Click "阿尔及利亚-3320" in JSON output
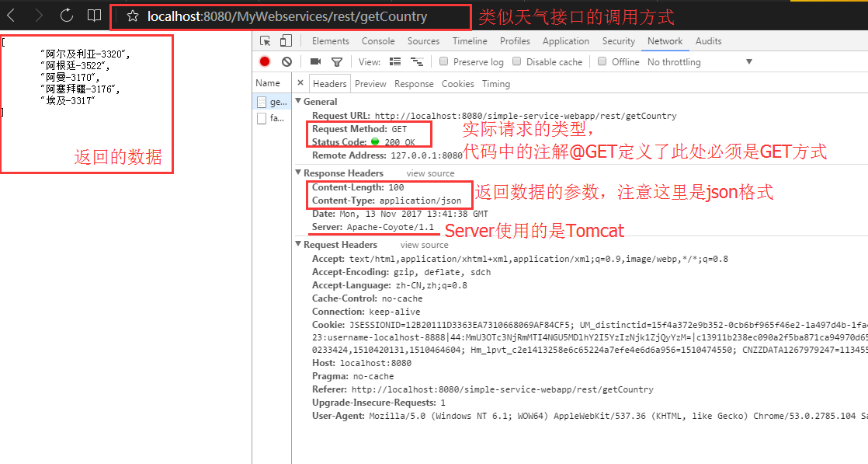Viewport: 868px width, 464px height. click(85, 54)
